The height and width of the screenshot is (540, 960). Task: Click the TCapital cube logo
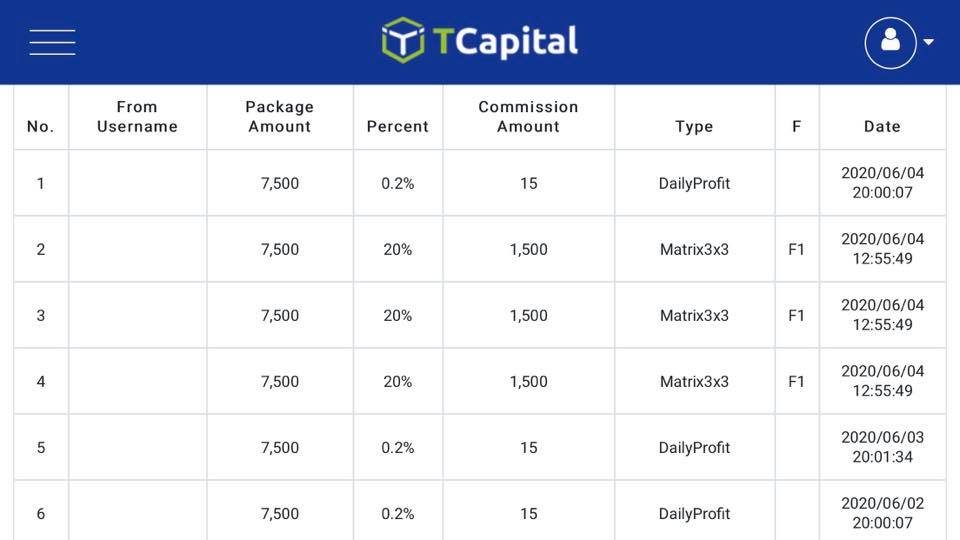tap(403, 41)
